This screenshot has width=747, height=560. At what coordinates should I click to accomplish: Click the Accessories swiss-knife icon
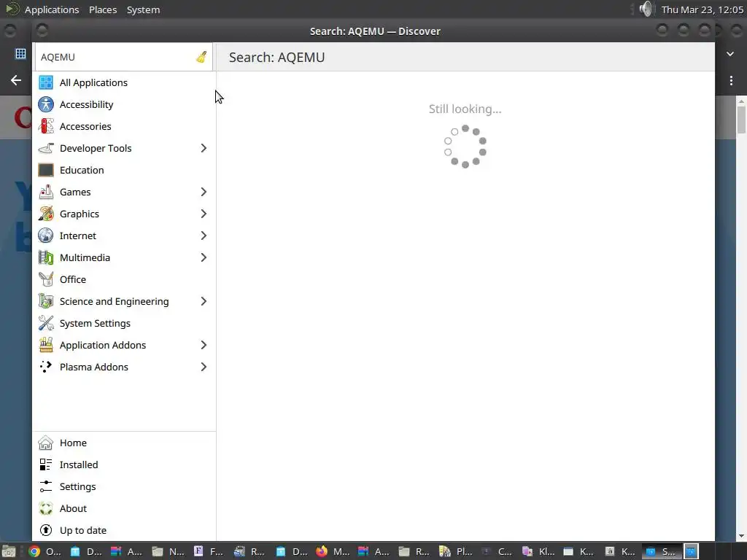pyautogui.click(x=46, y=126)
